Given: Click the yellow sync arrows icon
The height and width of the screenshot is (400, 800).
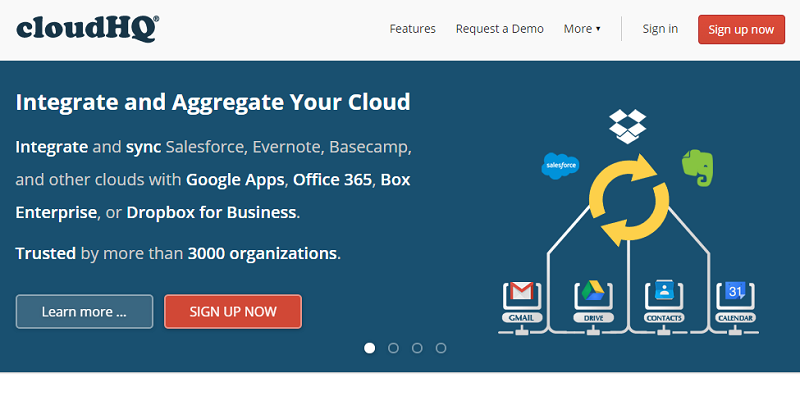Looking at the screenshot, I should pyautogui.click(x=629, y=200).
